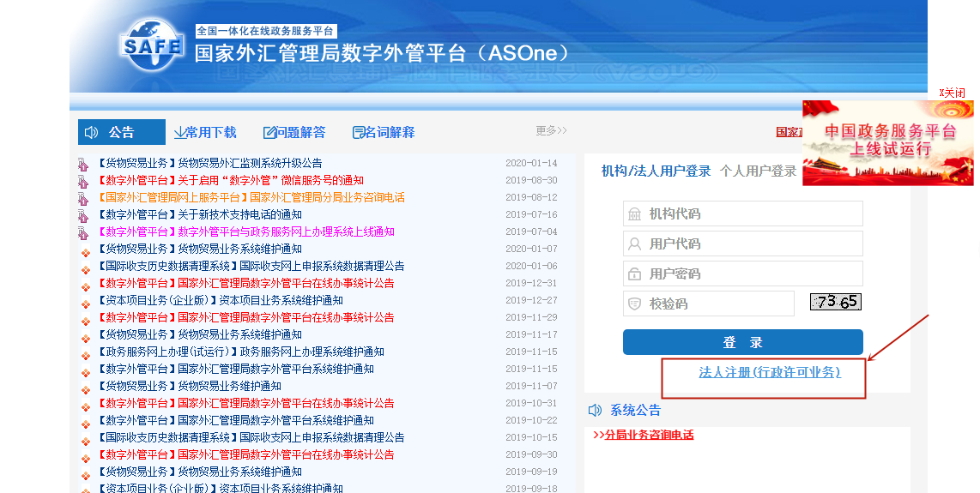Viewport: 980px width, 493px height.
Task: Open the 2020-01-06 国际收支网上申报系统数据清理公告
Action: (251, 266)
